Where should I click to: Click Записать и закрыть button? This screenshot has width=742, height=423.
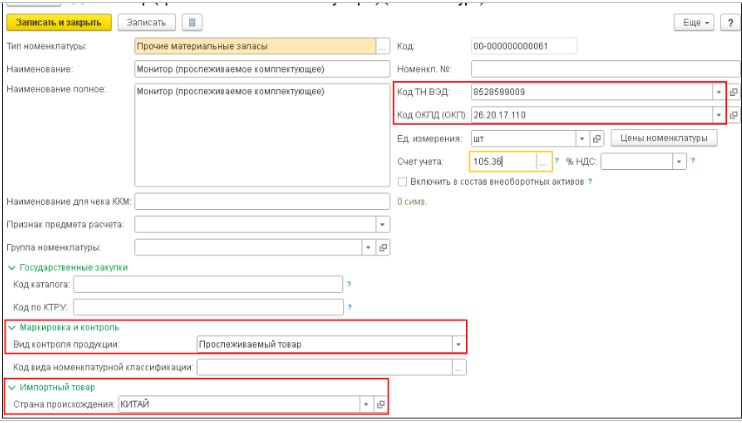58,22
